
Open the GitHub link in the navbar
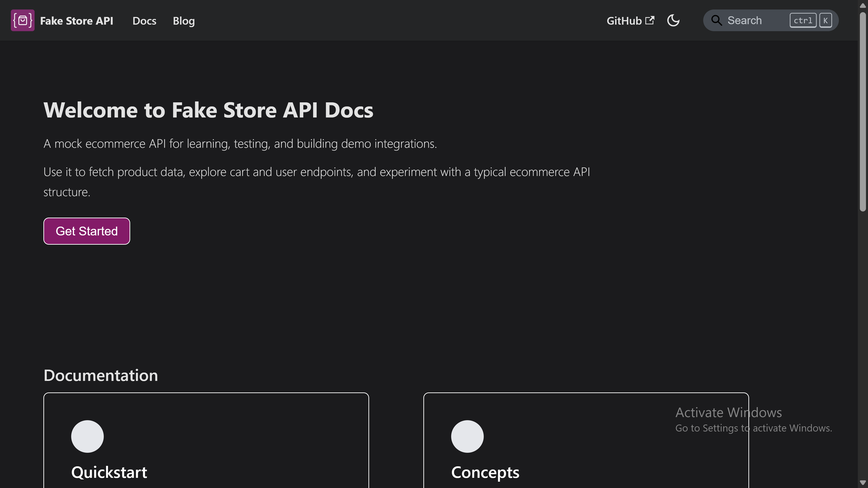click(624, 21)
